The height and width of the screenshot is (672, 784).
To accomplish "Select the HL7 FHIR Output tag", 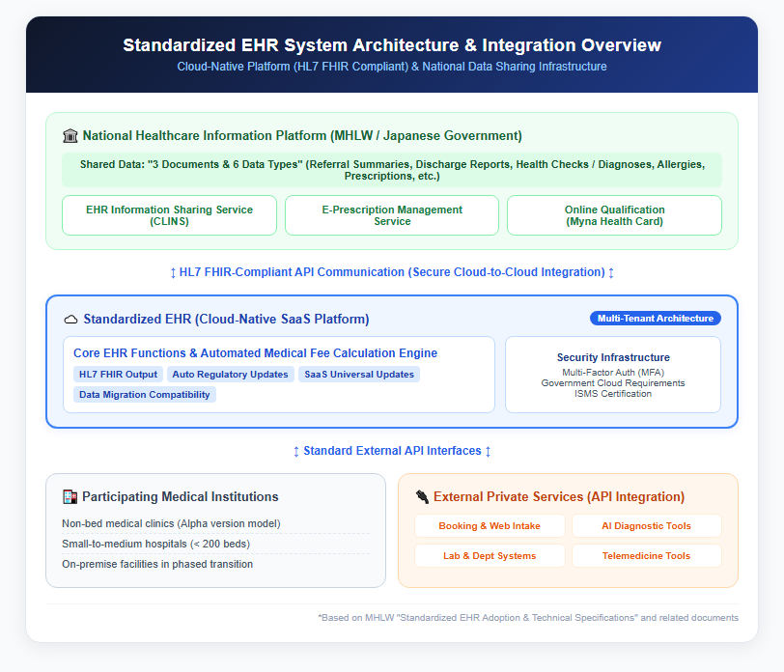I will tap(118, 375).
